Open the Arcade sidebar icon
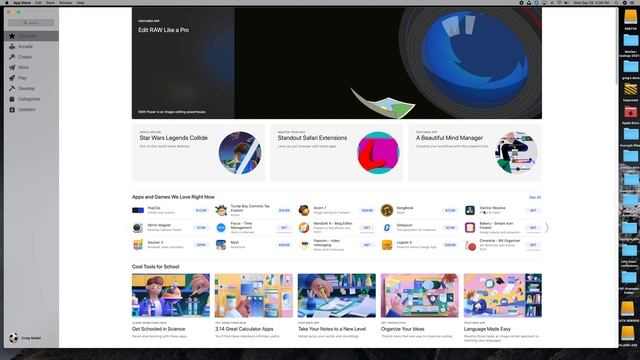The image size is (640, 360). pos(12,47)
